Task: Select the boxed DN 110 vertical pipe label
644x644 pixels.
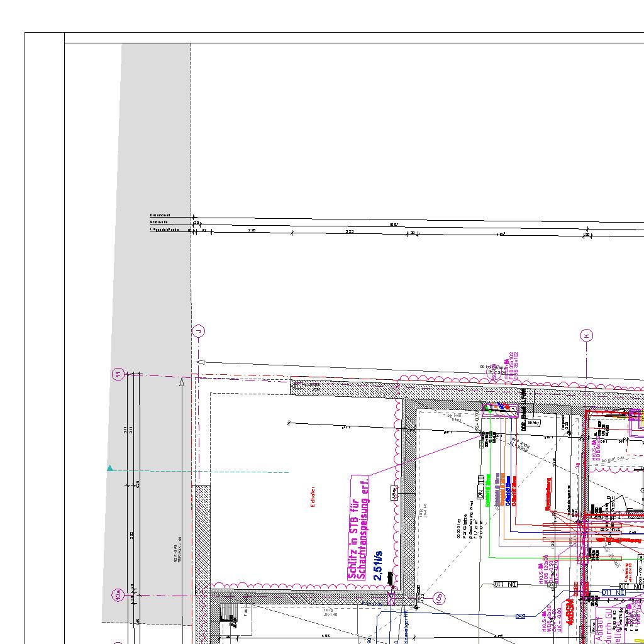Action: [481, 487]
